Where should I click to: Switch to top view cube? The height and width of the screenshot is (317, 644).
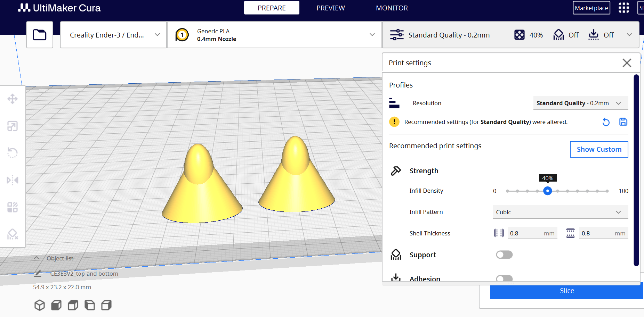pos(73,305)
